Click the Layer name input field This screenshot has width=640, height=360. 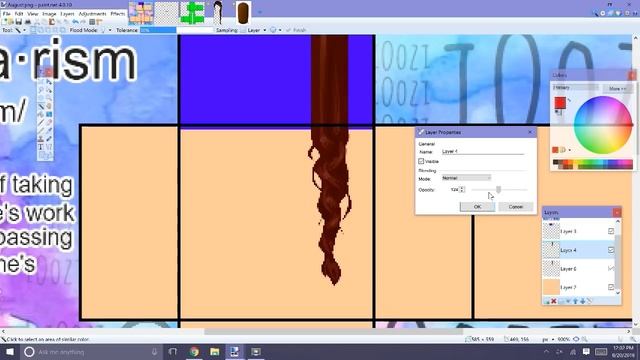point(482,151)
